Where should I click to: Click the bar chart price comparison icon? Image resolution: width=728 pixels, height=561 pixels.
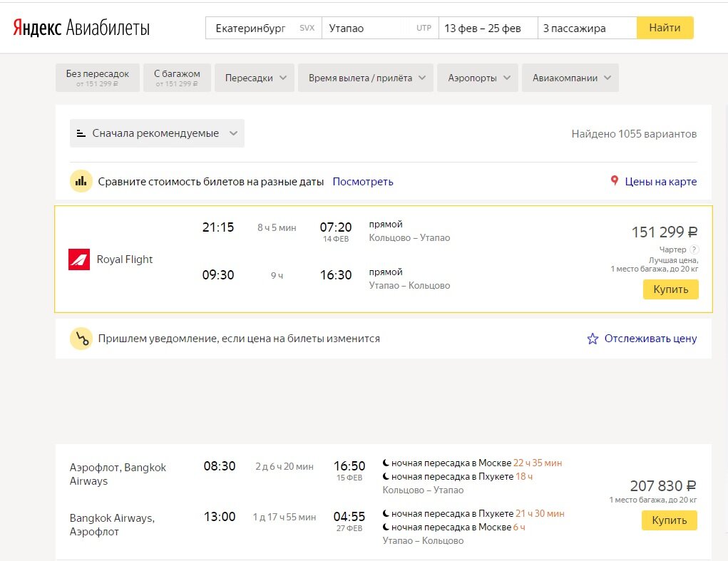(x=81, y=182)
